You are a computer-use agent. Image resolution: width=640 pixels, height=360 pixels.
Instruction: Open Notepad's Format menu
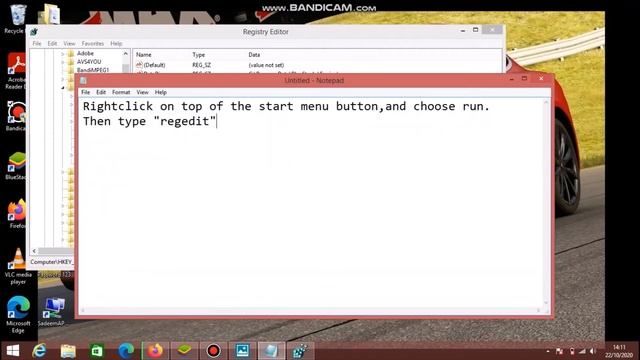click(x=121, y=92)
